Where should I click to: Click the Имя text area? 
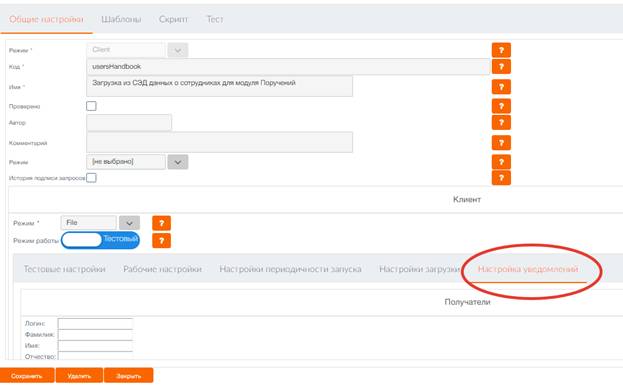[x=219, y=86]
